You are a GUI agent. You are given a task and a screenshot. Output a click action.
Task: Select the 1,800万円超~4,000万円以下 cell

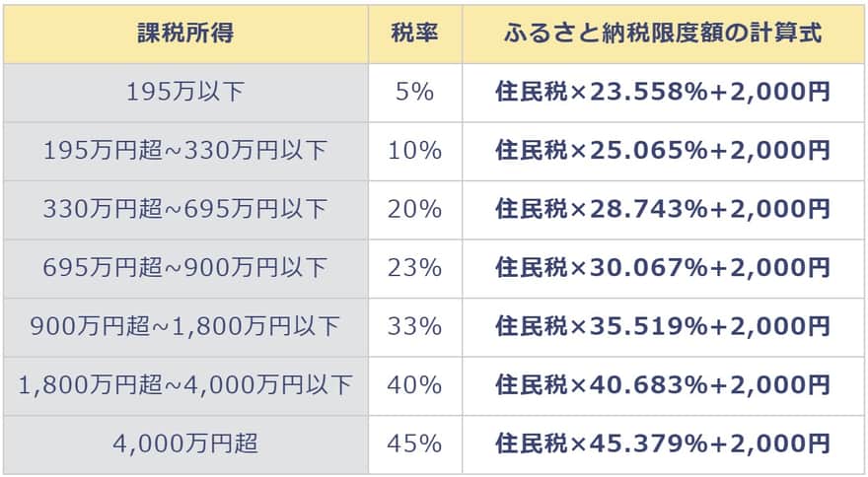[x=185, y=386]
